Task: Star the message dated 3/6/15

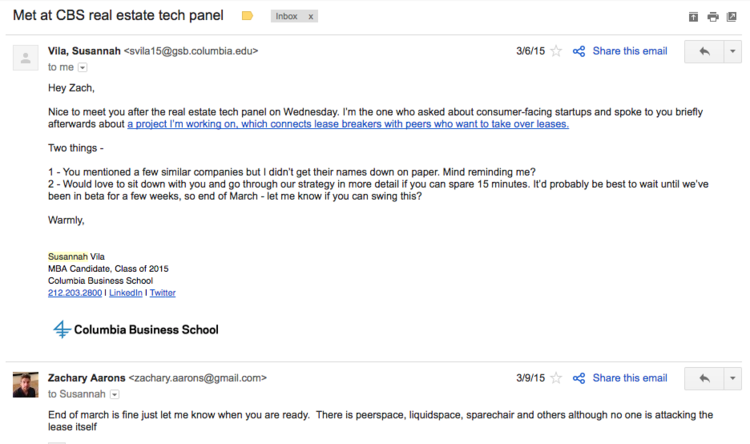Action: 556,52
